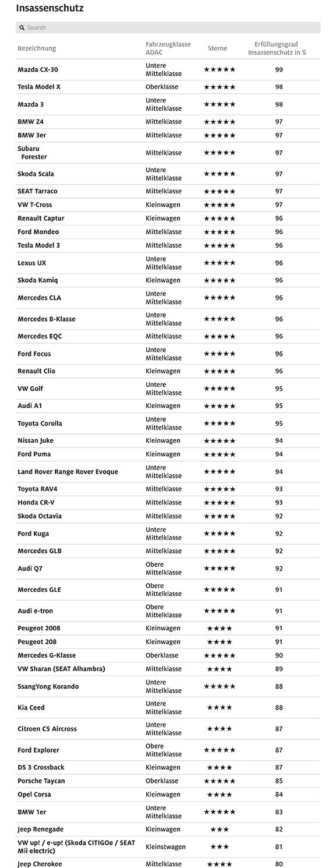Click the three stars for Jeep Renegade
The width and height of the screenshot is (336, 868).
pyautogui.click(x=220, y=829)
